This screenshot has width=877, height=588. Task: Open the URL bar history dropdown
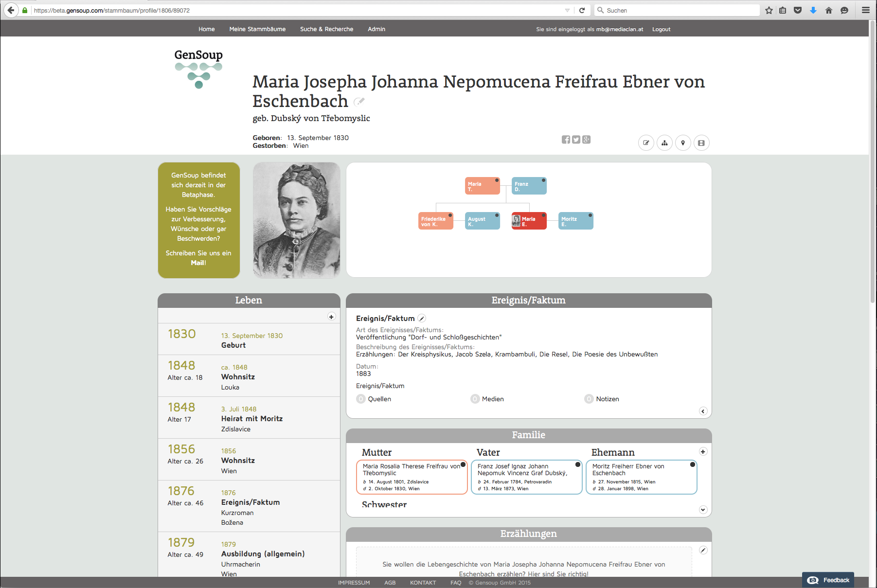click(567, 10)
